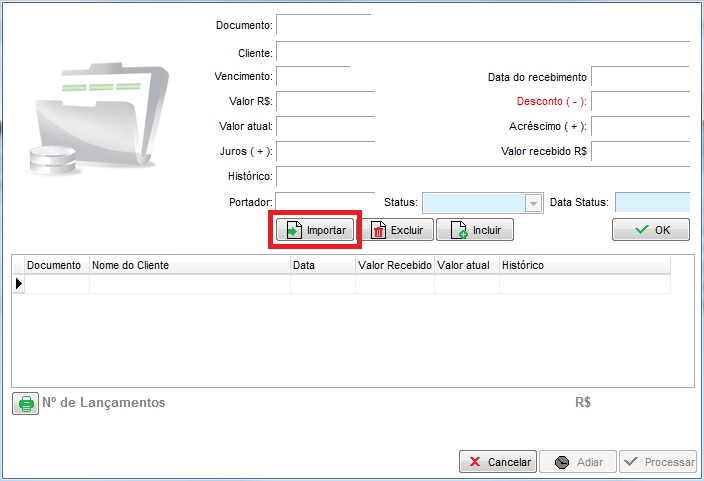Click the Data do recebimento field
This screenshot has height=481, width=704.
640,77
